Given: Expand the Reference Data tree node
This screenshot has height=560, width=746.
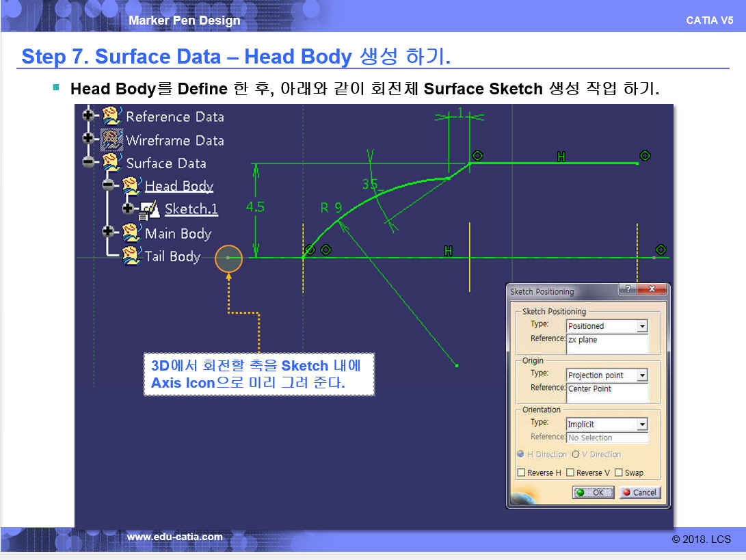Looking at the screenshot, I should (x=88, y=116).
